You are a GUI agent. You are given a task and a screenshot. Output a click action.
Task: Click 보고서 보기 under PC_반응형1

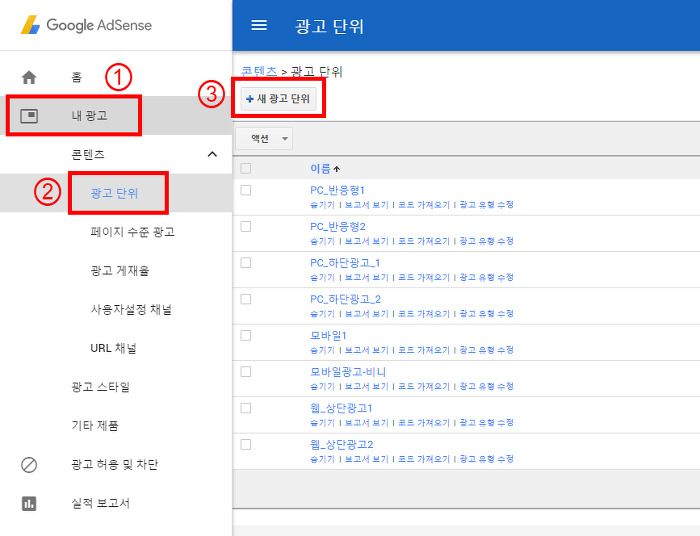367,205
